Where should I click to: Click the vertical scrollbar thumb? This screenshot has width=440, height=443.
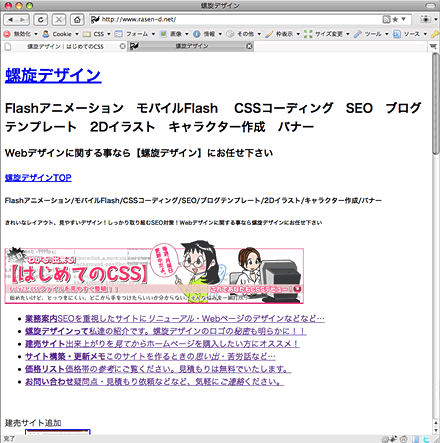[436, 103]
